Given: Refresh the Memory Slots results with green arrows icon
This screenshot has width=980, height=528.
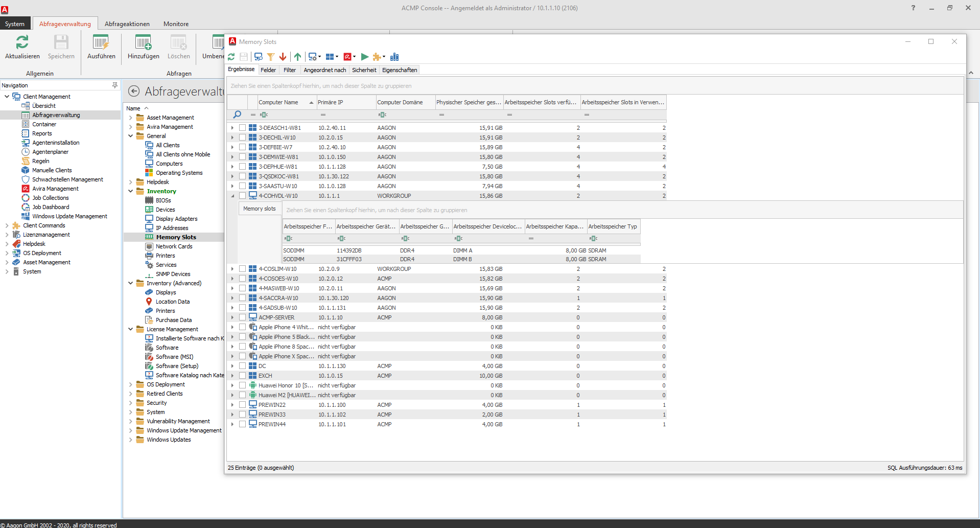Looking at the screenshot, I should click(x=231, y=57).
